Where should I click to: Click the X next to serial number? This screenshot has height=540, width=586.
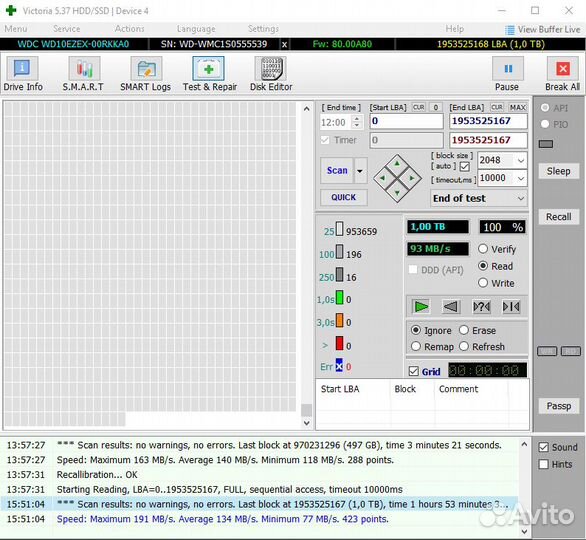(284, 44)
